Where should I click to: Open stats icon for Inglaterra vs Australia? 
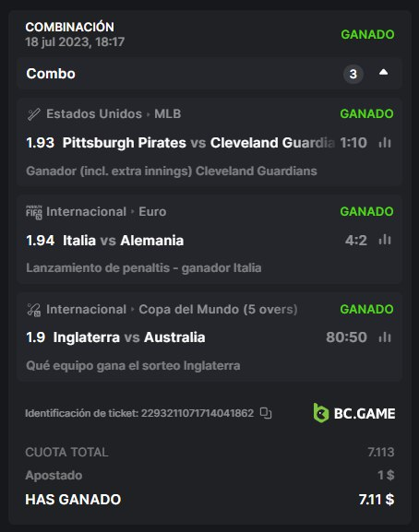click(385, 337)
